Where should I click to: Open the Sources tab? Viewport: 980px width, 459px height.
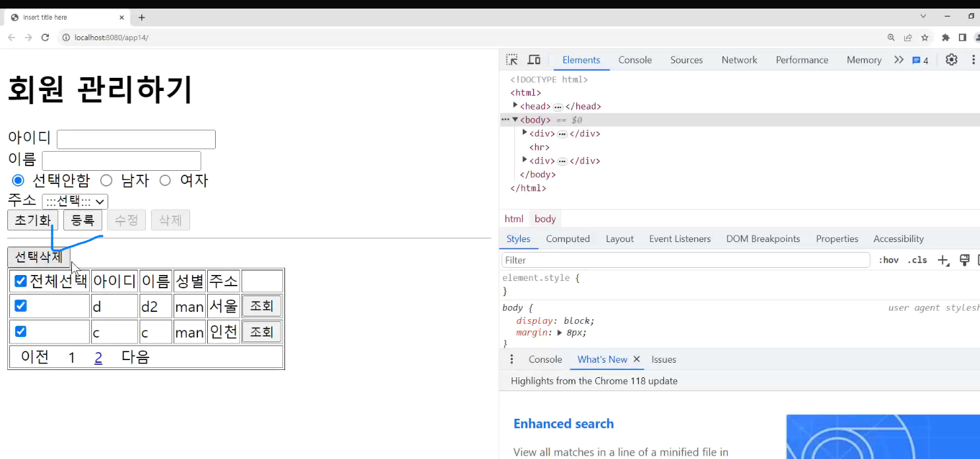point(686,60)
